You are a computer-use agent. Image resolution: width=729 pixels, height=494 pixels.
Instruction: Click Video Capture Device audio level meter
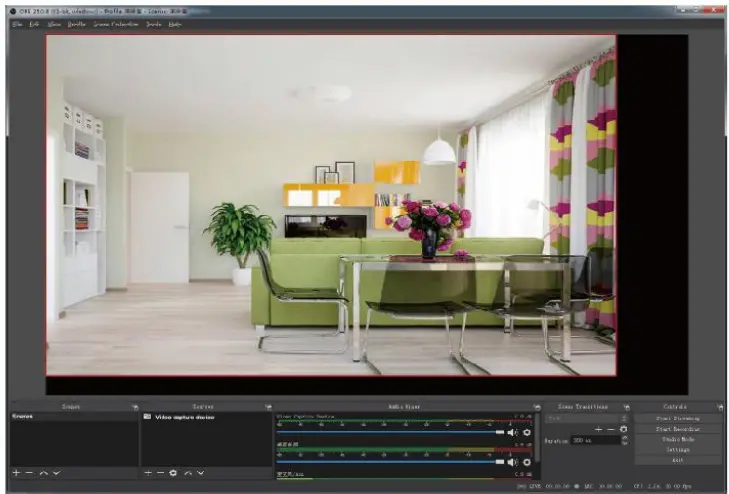coord(404,421)
